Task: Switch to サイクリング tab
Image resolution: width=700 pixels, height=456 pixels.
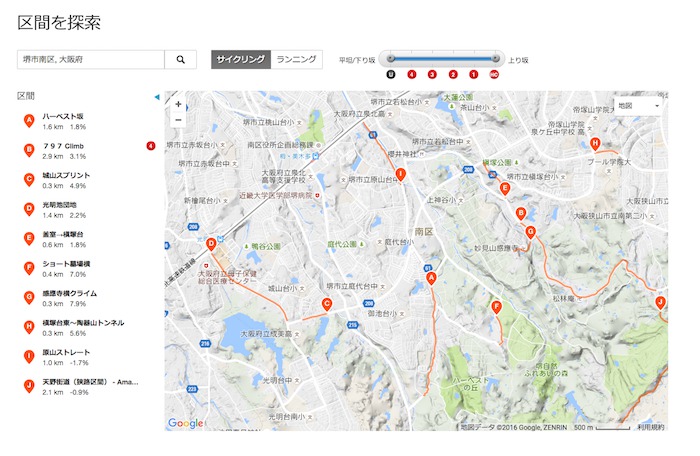Action: coord(241,59)
